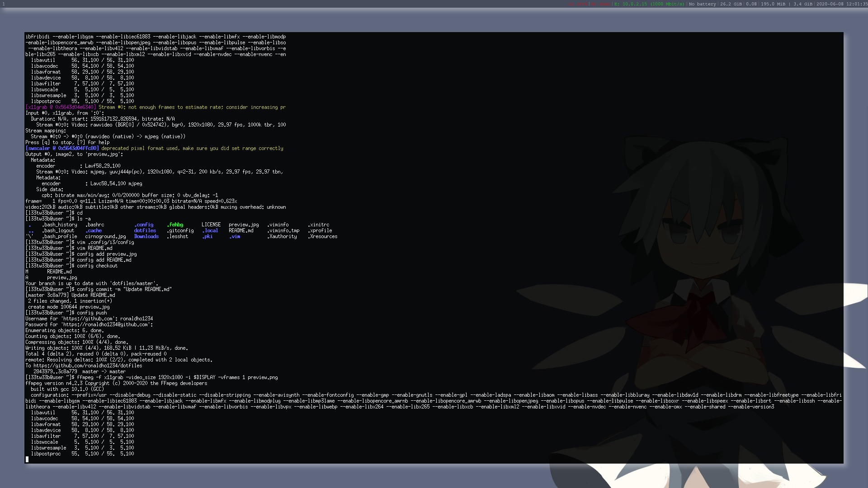This screenshot has width=868, height=488.
Task: Click the '.config' directory in ls output
Action: coord(144,225)
